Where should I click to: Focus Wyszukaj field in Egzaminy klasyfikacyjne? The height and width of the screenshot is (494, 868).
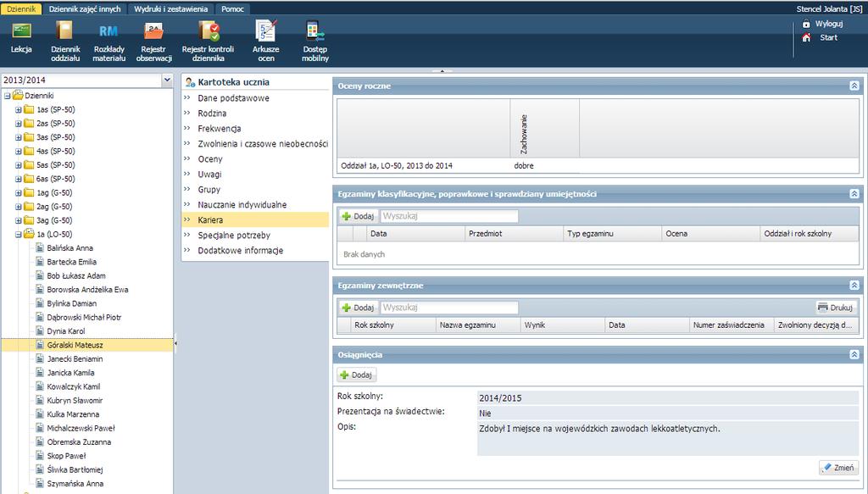449,216
